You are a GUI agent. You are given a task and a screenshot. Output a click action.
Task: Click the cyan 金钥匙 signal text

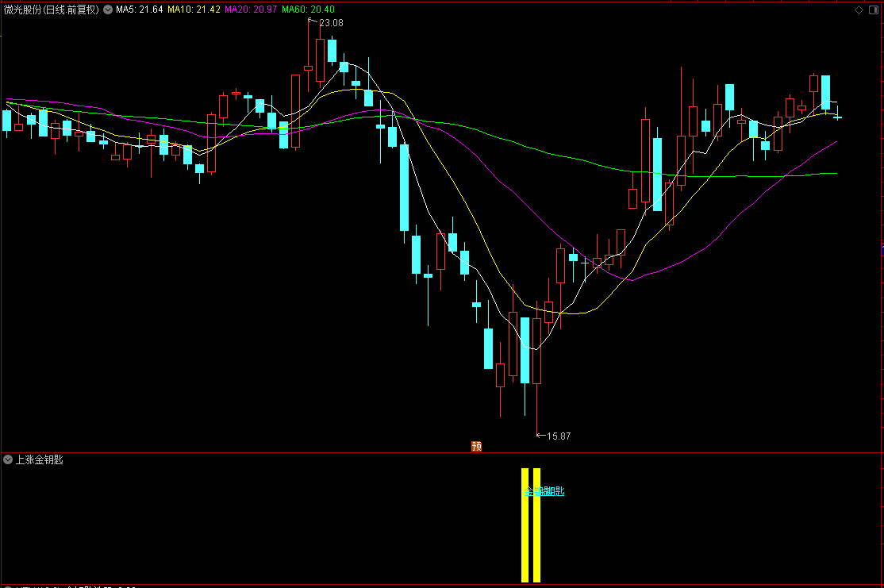click(x=544, y=491)
